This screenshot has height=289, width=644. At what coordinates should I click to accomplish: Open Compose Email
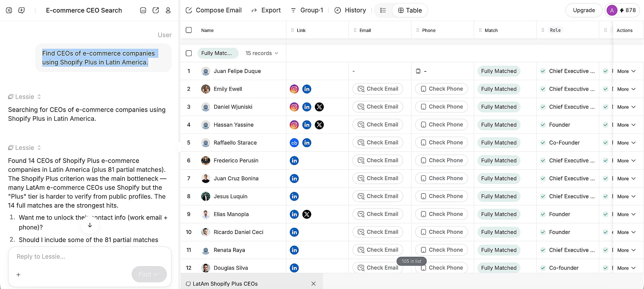click(x=214, y=10)
